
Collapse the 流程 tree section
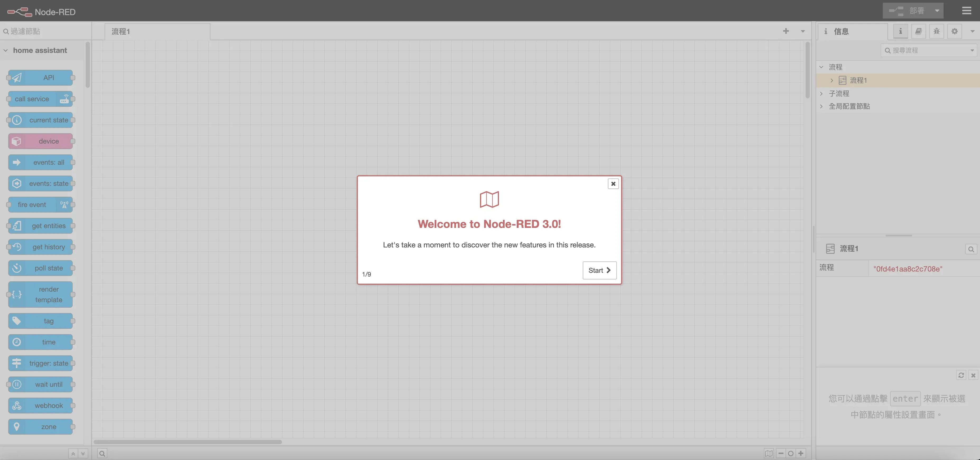(821, 67)
